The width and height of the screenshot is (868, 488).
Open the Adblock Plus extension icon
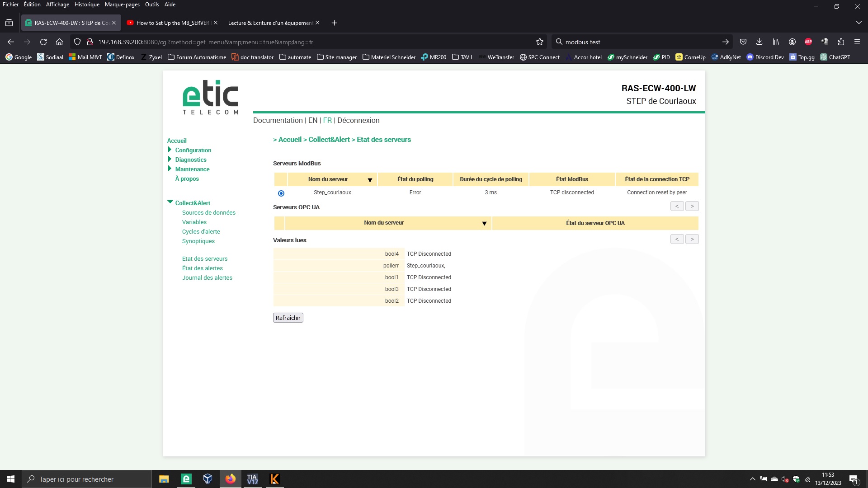click(x=808, y=42)
